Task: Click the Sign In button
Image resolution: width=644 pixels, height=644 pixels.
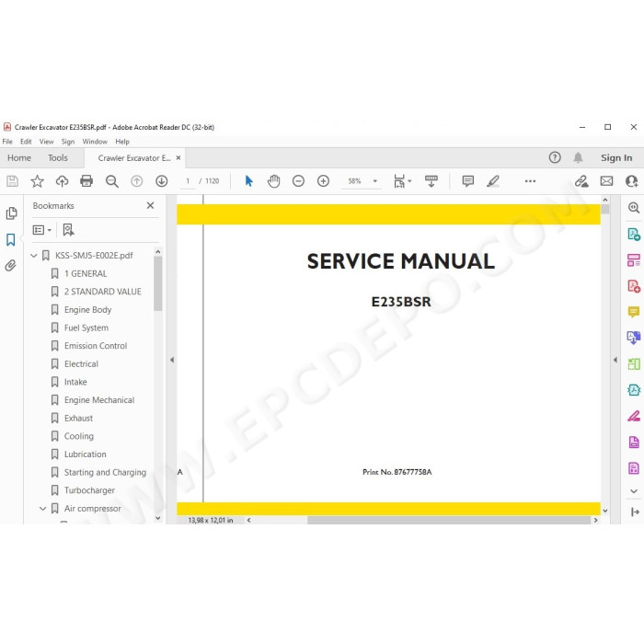Action: pos(616,157)
